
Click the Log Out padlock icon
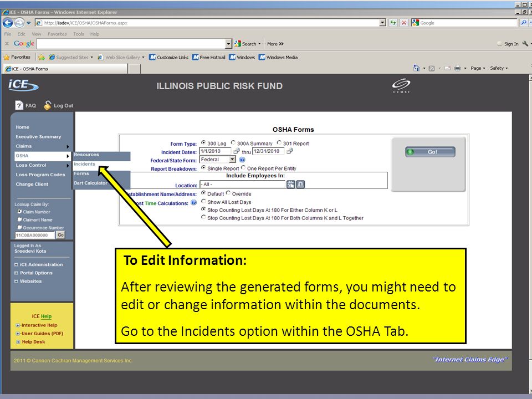tap(48, 105)
